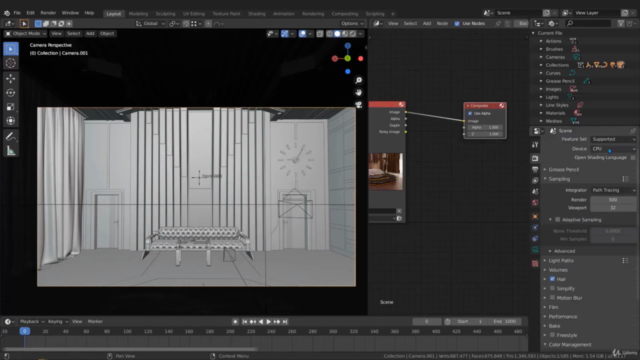The image size is (640, 360).
Task: Play the animation forward
Action: point(269,322)
